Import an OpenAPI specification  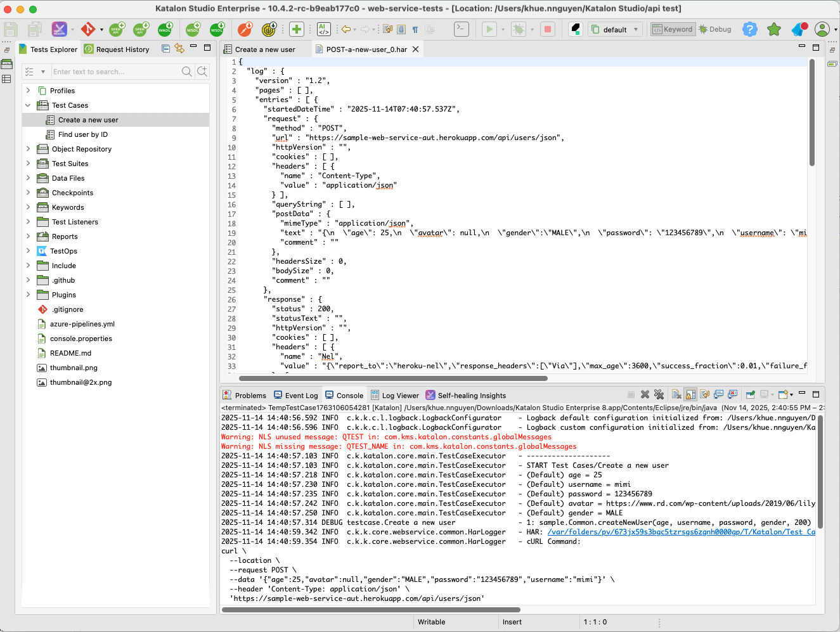pyautogui.click(x=140, y=29)
